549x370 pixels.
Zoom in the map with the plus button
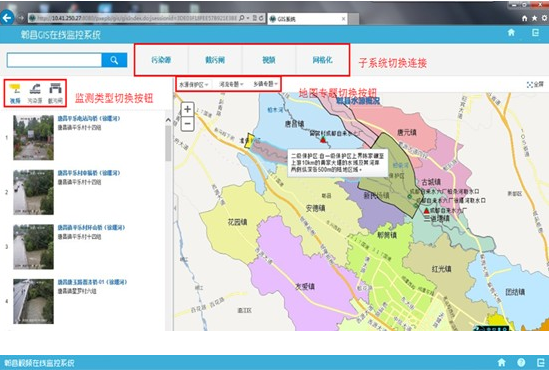tap(187, 109)
